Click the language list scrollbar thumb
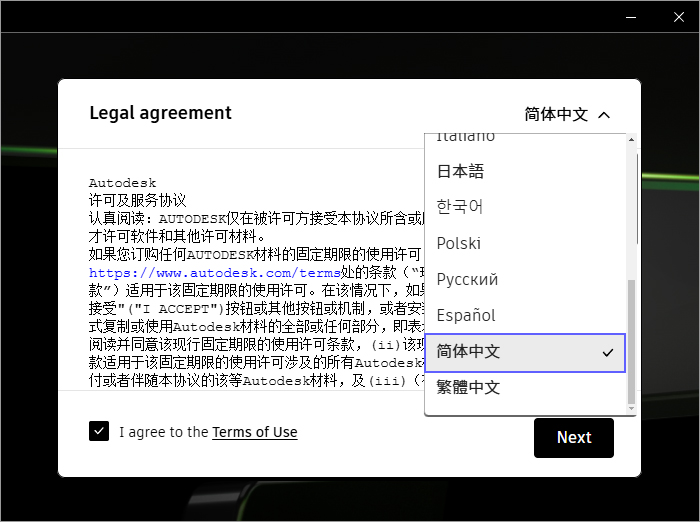Image resolution: width=700 pixels, height=522 pixels. click(631, 342)
